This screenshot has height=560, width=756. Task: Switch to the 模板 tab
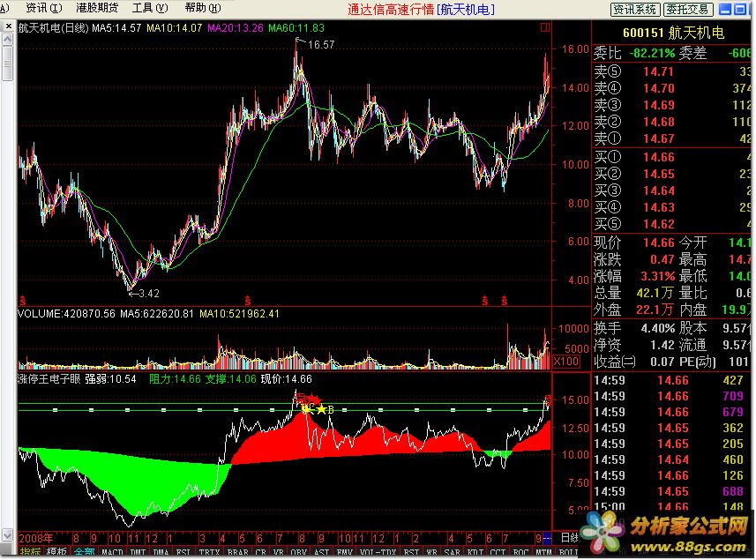[x=56, y=552]
